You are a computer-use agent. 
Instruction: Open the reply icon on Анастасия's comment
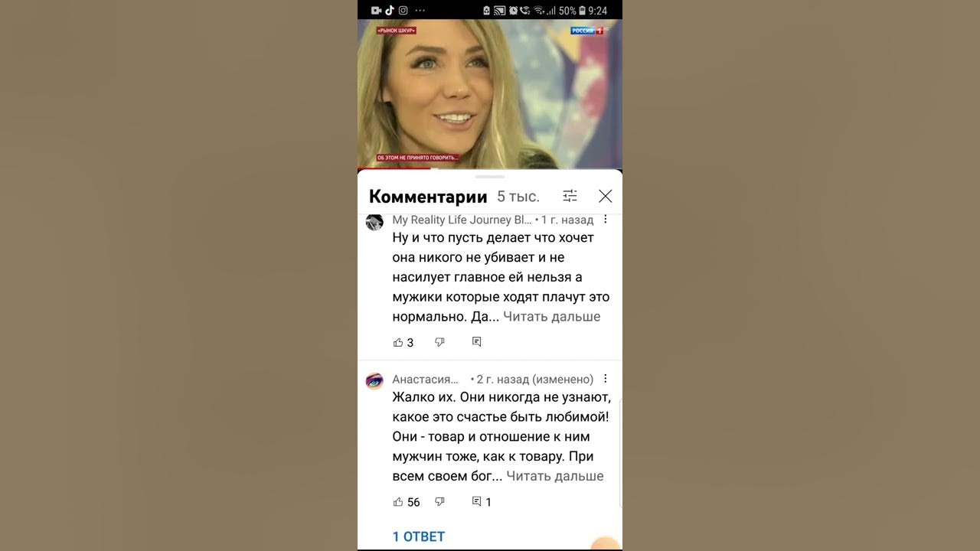pos(476,502)
